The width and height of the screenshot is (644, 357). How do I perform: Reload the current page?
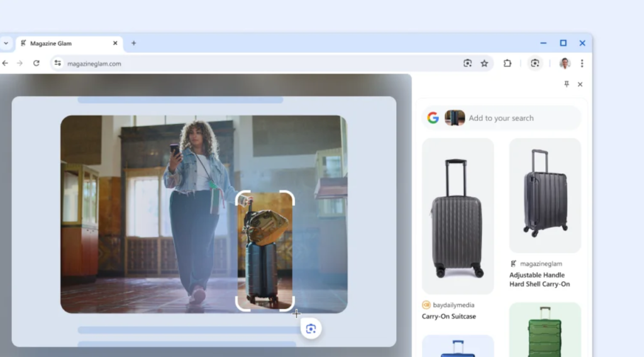pos(36,64)
